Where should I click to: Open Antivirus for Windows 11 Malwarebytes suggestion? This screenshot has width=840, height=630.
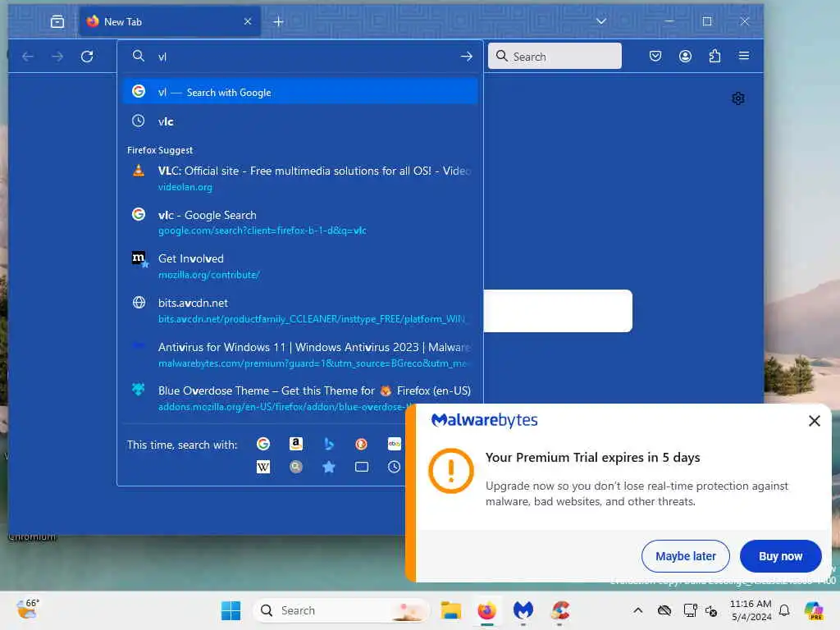pyautogui.click(x=300, y=354)
